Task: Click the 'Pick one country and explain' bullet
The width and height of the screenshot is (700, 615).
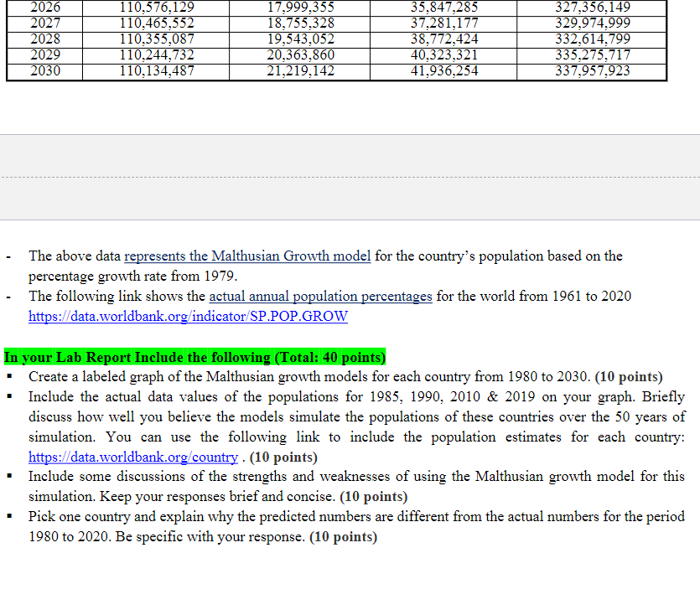Action: click(x=356, y=526)
